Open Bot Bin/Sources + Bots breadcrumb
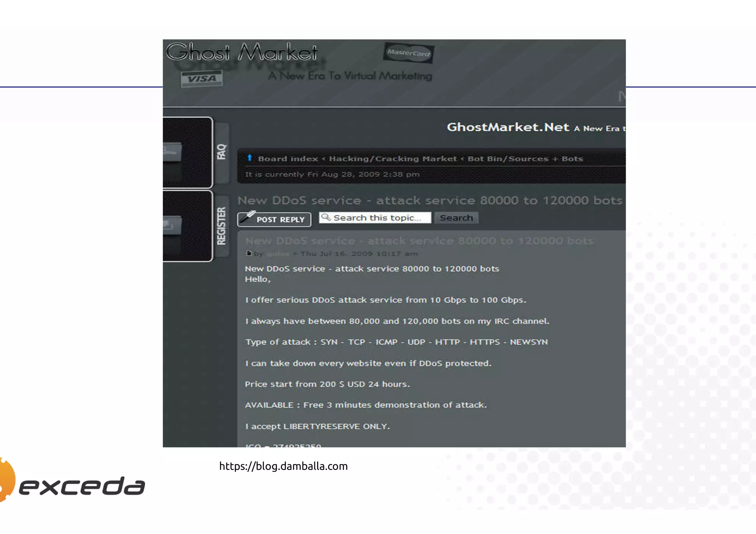Image resolution: width=756 pixels, height=534 pixels. tap(525, 159)
